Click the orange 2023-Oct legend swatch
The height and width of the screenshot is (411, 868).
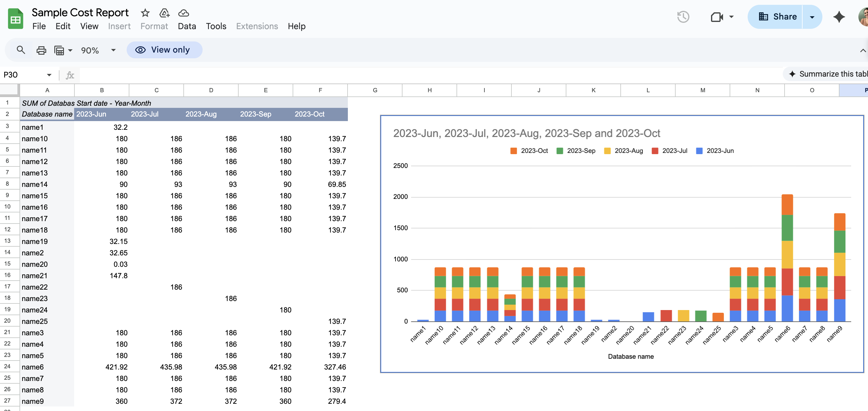(x=514, y=151)
